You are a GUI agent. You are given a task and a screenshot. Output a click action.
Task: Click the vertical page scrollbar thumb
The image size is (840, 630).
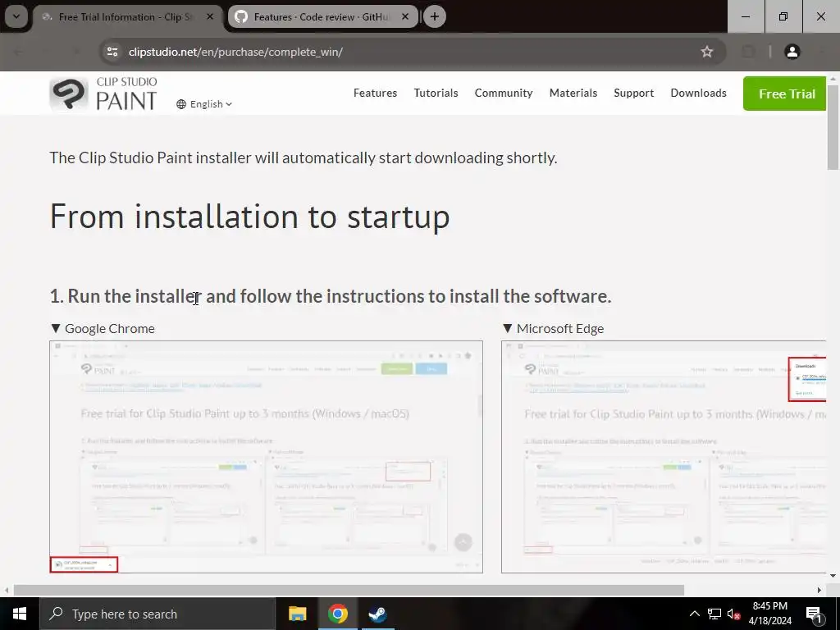coord(833,126)
